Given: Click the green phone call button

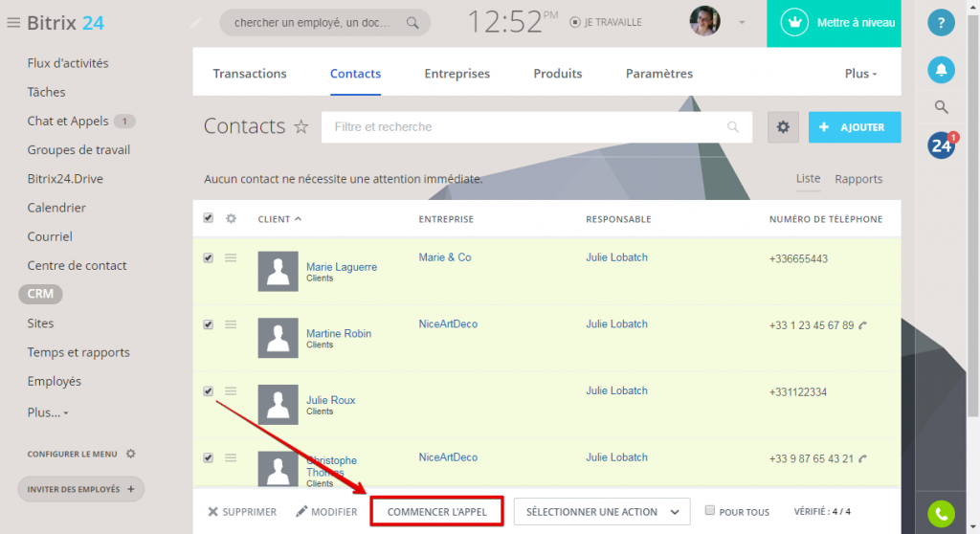Looking at the screenshot, I should coord(942,514).
